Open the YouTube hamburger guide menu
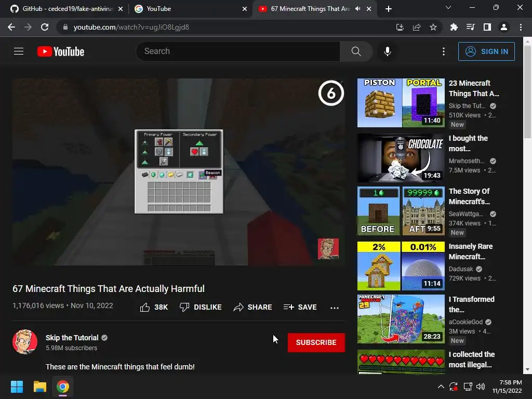 (19, 51)
